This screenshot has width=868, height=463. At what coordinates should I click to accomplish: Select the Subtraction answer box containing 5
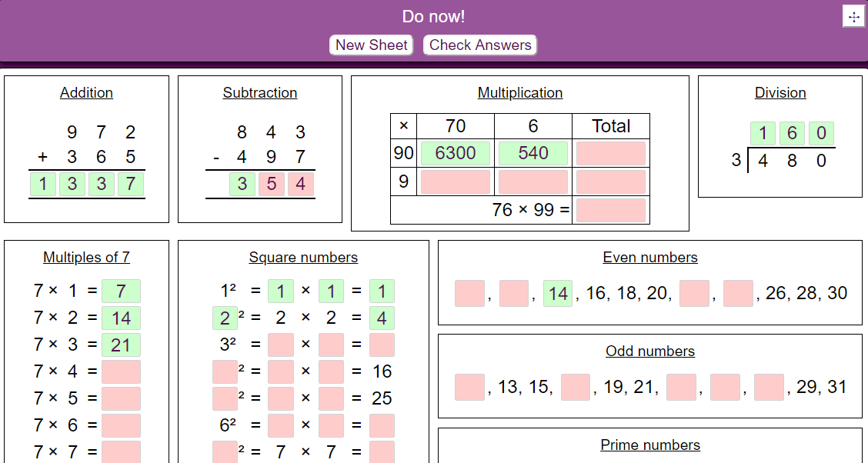pos(271,184)
